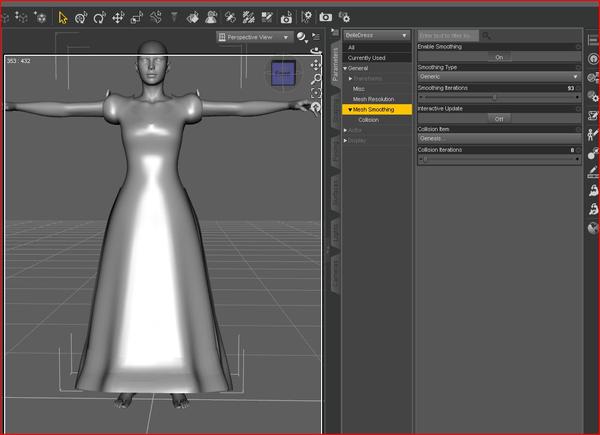Select the Universal tool icon

[81, 17]
